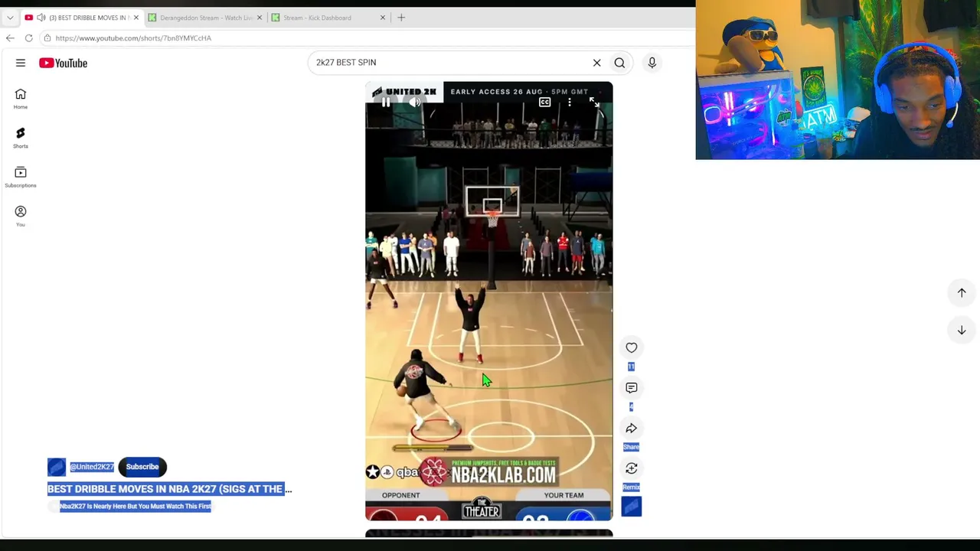
Task: Open the Short's three-dot more menu
Action: (x=570, y=102)
